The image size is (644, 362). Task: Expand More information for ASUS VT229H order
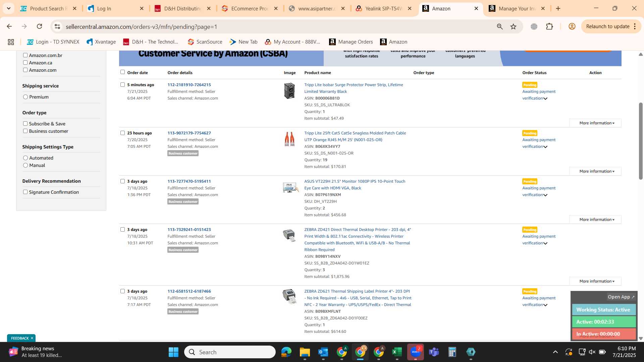pyautogui.click(x=595, y=220)
